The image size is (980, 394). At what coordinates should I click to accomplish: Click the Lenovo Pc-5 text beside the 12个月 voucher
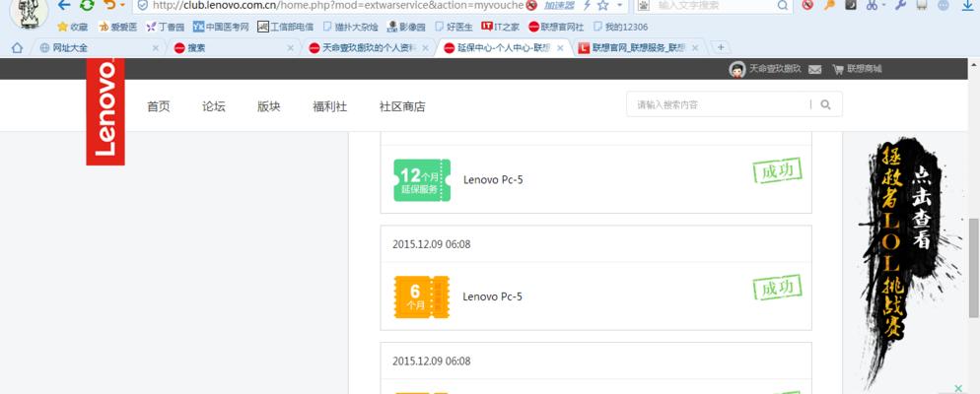493,180
